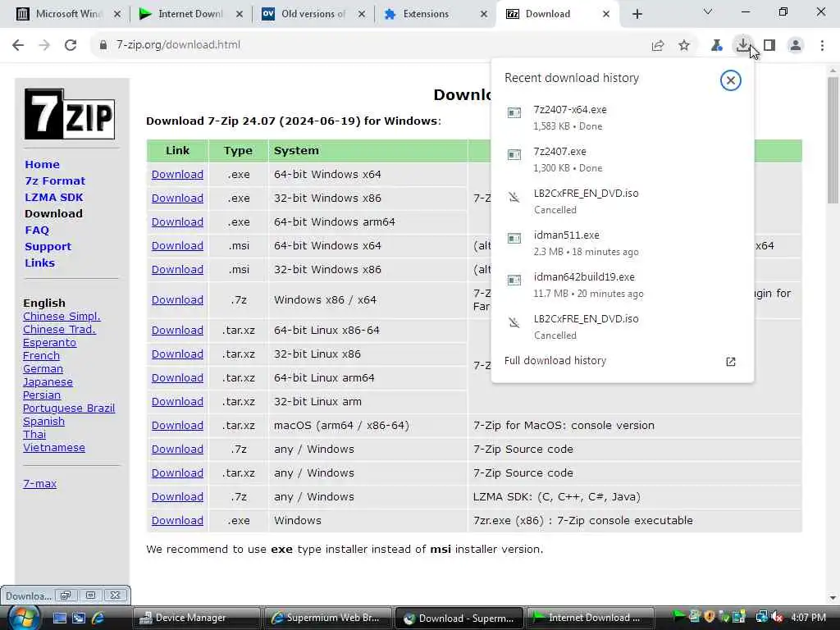Download the .tar.xz for 64-bit Linux arm64

[177, 378]
